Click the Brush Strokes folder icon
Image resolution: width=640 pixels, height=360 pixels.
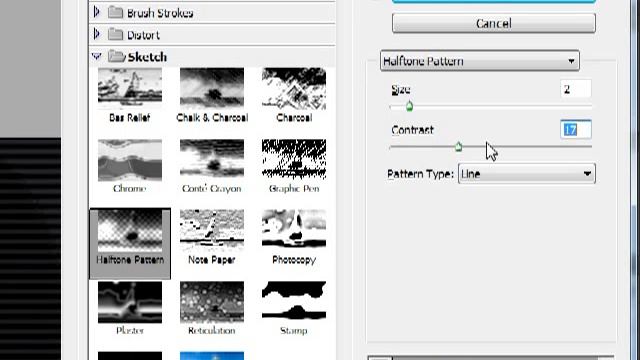116,13
